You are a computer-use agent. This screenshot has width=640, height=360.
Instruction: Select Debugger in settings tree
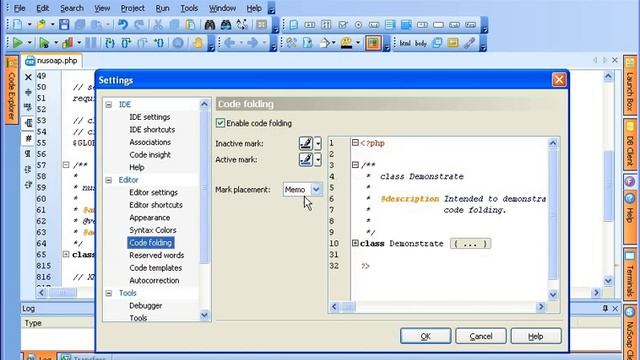coord(145,305)
